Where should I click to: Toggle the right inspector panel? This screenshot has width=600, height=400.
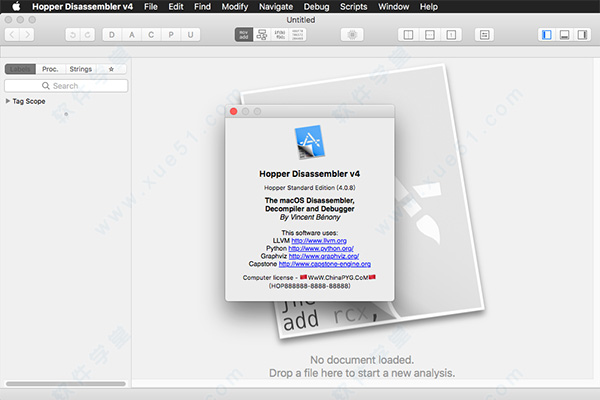click(582, 35)
